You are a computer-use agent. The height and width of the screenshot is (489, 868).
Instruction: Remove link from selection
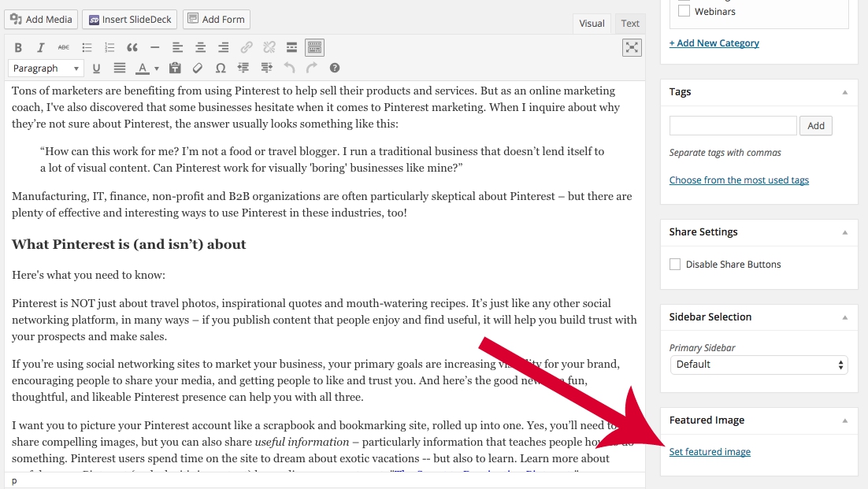point(269,47)
